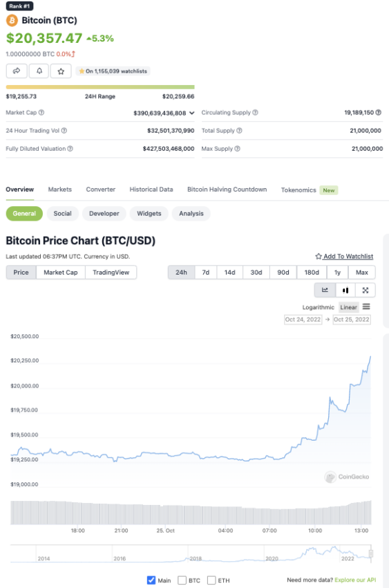Open the Markets tab
Image resolution: width=389 pixels, height=588 pixels.
(60, 190)
